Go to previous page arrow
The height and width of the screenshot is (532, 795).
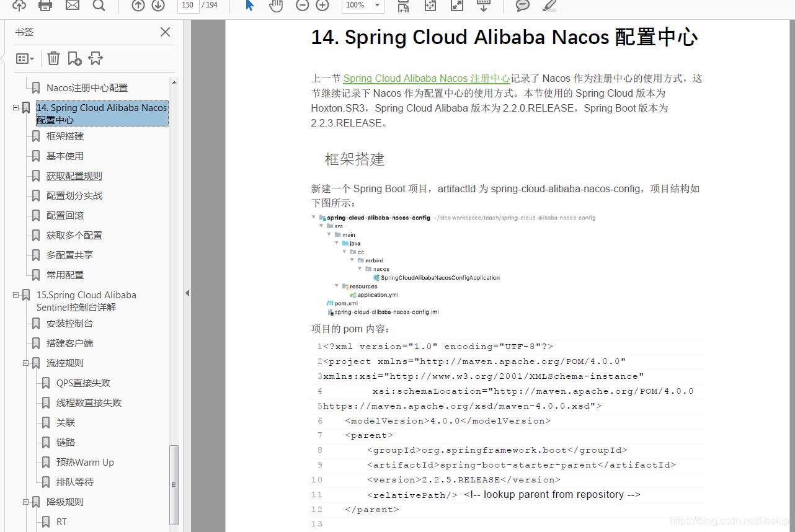point(138,5)
